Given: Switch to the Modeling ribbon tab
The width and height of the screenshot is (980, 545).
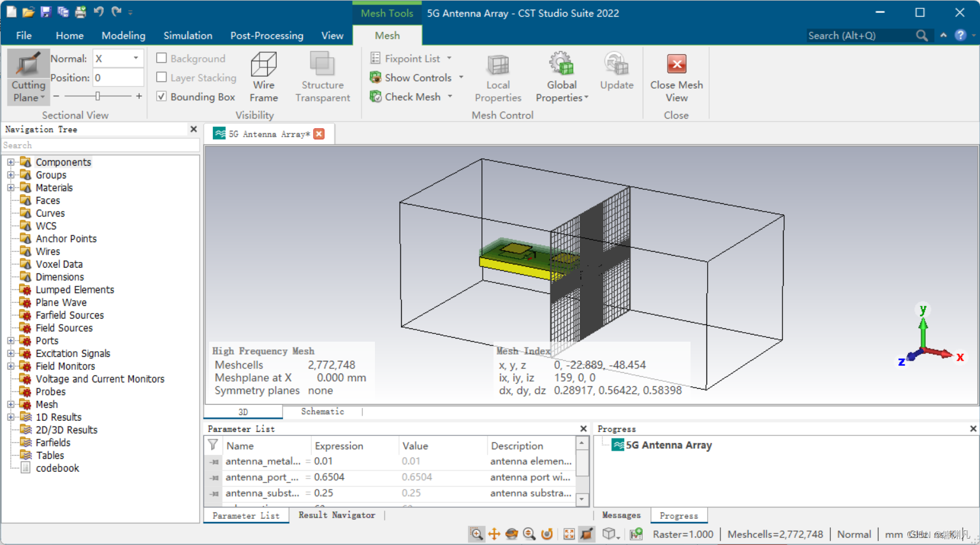Looking at the screenshot, I should (123, 36).
